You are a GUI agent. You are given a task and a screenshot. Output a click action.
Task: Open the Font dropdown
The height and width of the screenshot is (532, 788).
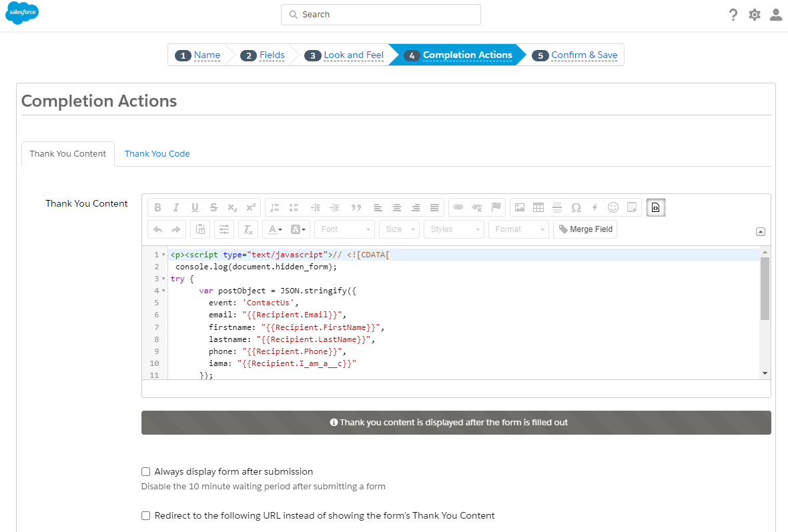click(344, 229)
